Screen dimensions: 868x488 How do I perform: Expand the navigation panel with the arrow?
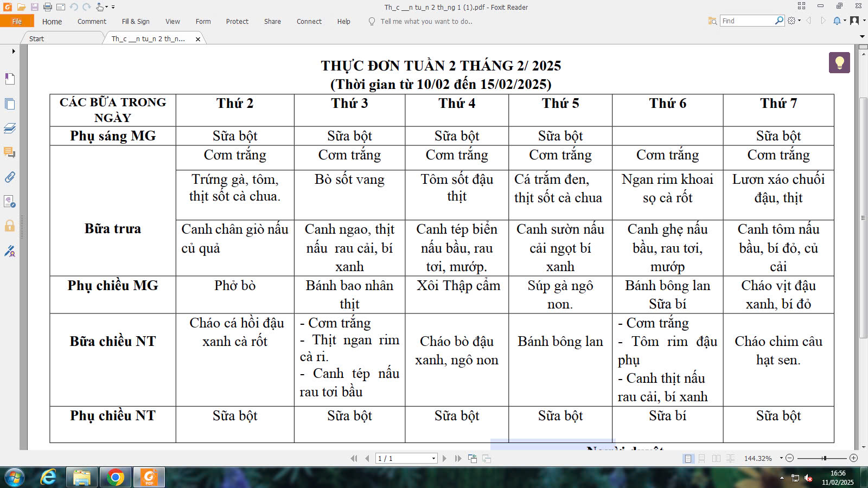coord(13,52)
